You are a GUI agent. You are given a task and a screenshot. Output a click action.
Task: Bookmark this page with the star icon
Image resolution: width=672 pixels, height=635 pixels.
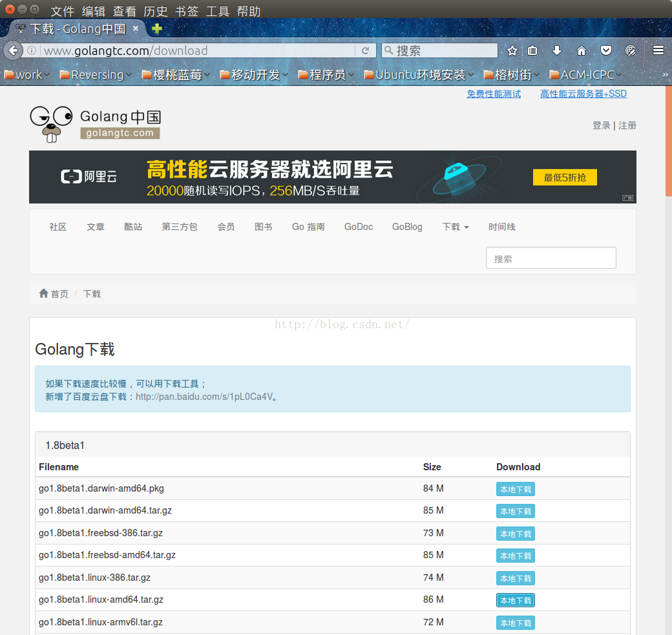512,50
